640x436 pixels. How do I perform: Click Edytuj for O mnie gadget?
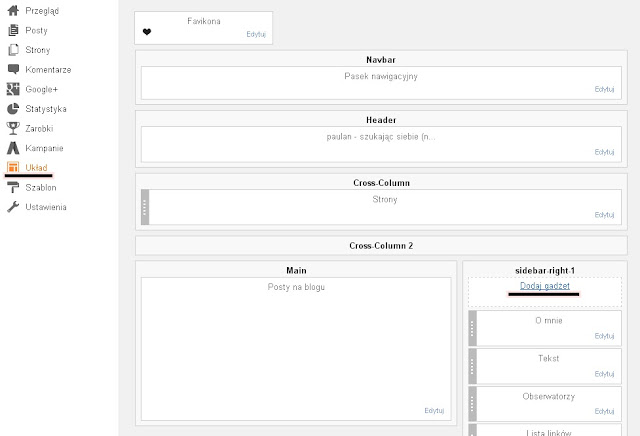[604, 336]
